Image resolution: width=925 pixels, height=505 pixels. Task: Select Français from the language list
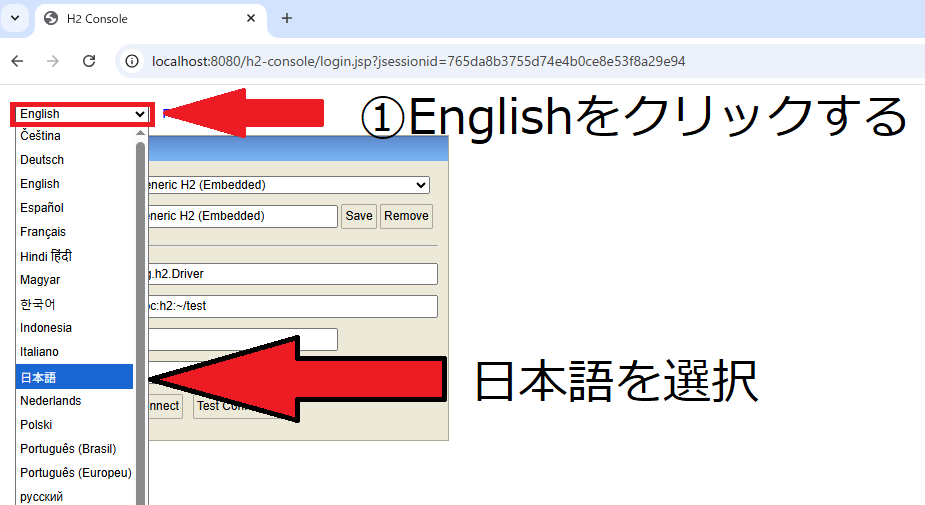tap(43, 232)
